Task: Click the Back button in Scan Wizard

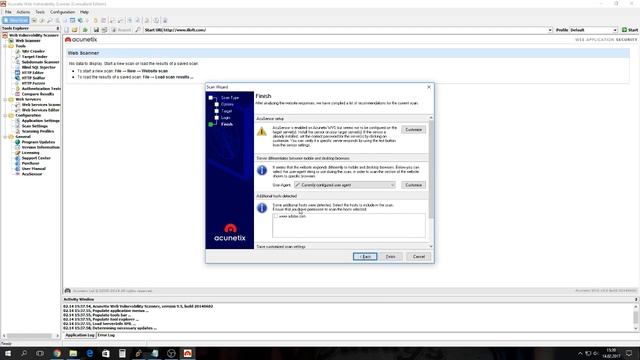Action: (x=365, y=257)
